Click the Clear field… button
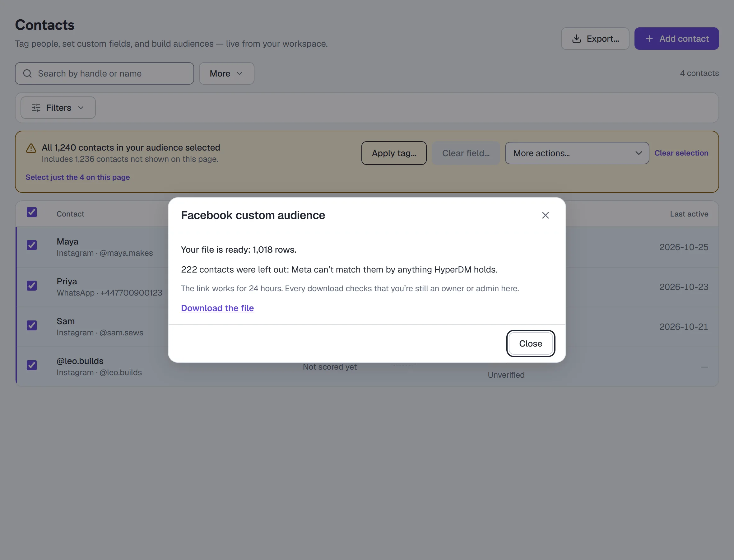Viewport: 734px width, 560px height. [466, 153]
